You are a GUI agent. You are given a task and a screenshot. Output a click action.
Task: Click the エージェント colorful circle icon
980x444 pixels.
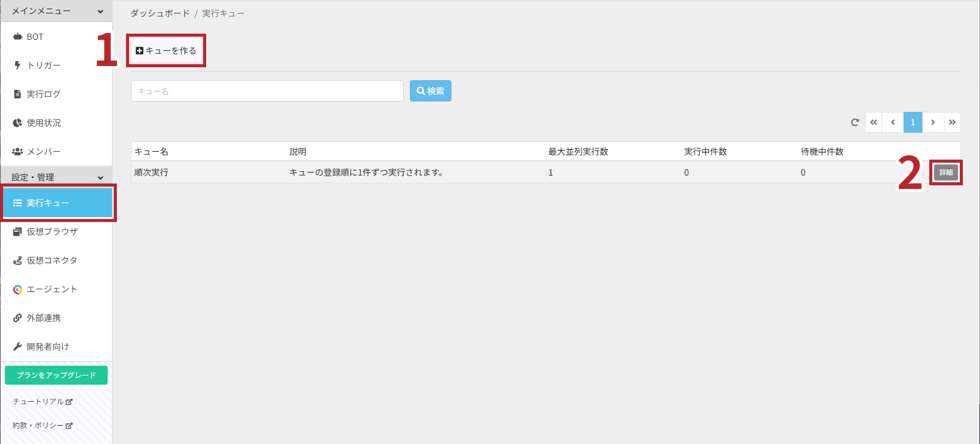click(18, 289)
